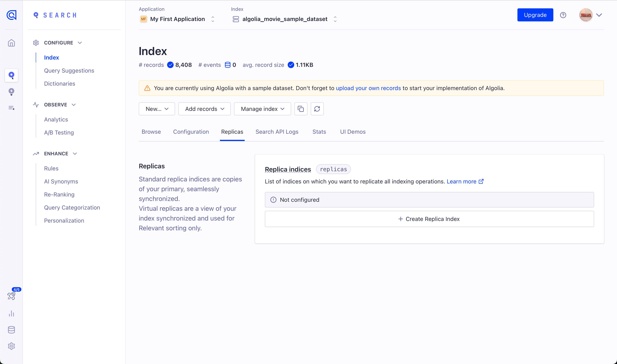Open the Home icon in sidebar

click(11, 43)
